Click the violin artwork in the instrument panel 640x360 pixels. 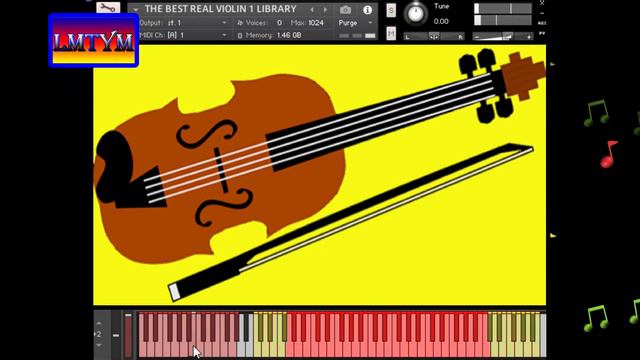[x=320, y=175]
